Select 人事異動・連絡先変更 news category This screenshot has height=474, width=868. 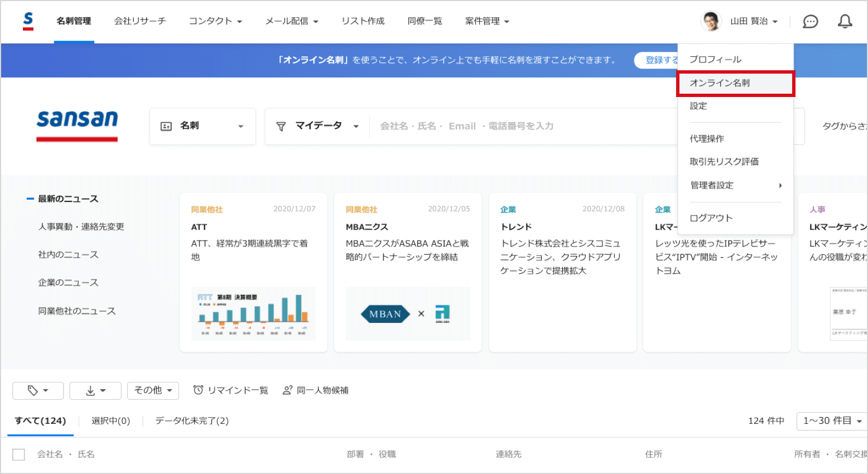tap(81, 227)
